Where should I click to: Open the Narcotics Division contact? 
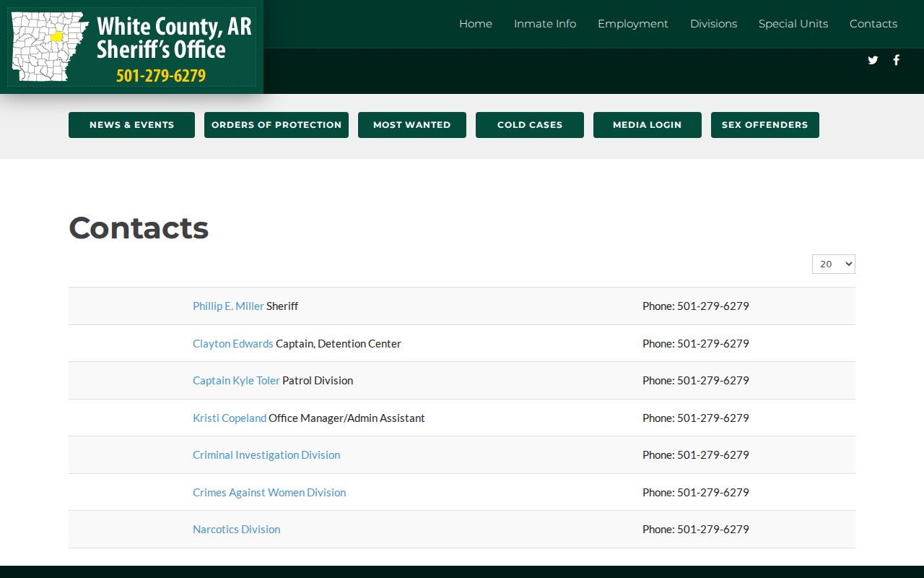tap(236, 530)
